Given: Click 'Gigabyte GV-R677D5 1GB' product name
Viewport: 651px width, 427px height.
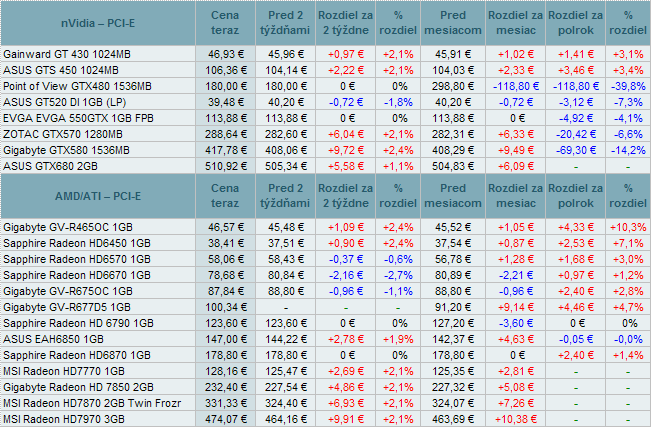Looking at the screenshot, I should [67, 307].
